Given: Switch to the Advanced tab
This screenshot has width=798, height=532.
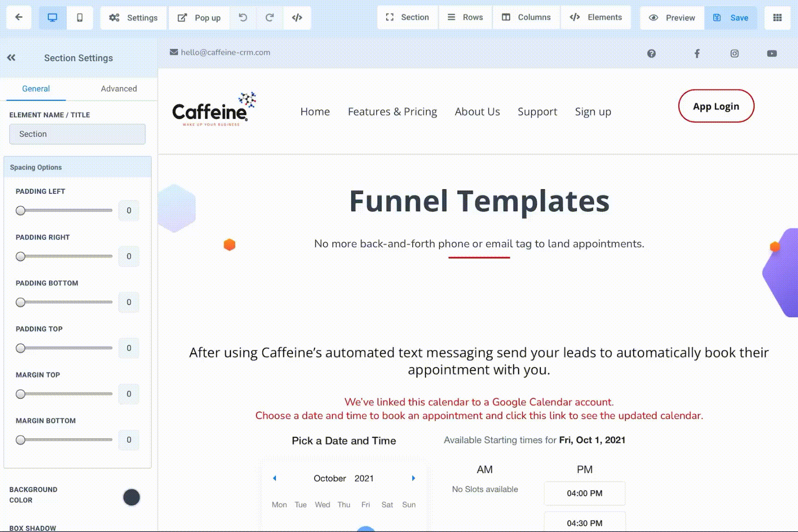Looking at the screenshot, I should pos(119,89).
